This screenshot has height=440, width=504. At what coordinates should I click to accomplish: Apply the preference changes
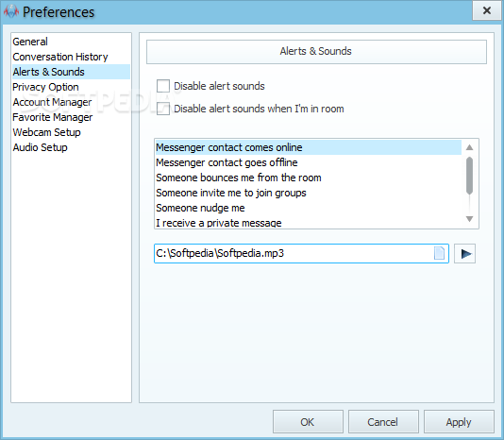(x=459, y=422)
